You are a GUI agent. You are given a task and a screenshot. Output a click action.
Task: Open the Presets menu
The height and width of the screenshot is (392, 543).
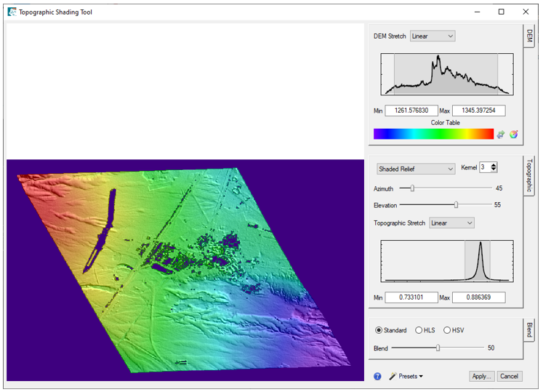point(406,376)
